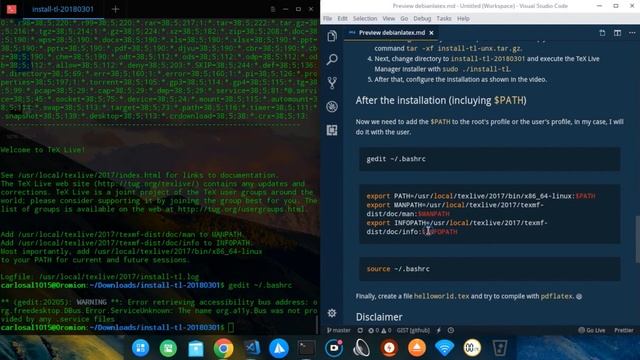Viewport: 640px width, 360px height.
Task: Open the Source Control view
Action: coord(332,83)
